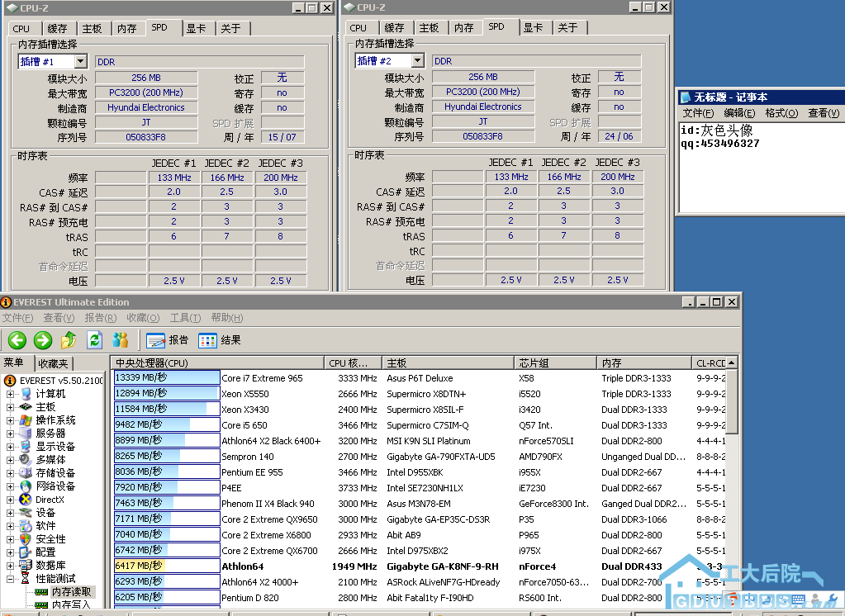Switch to 收藏夹 tab in EVEREST sidebar
This screenshot has height=616, width=845.
coord(54,364)
